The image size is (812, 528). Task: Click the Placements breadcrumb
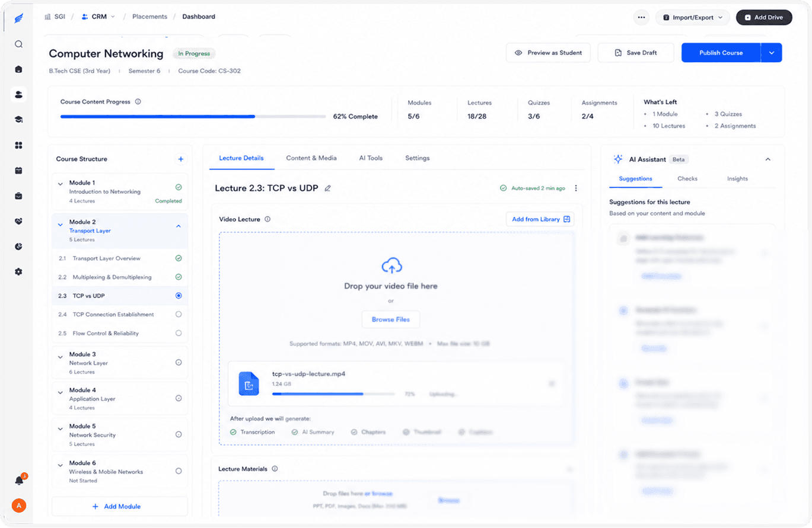[149, 17]
